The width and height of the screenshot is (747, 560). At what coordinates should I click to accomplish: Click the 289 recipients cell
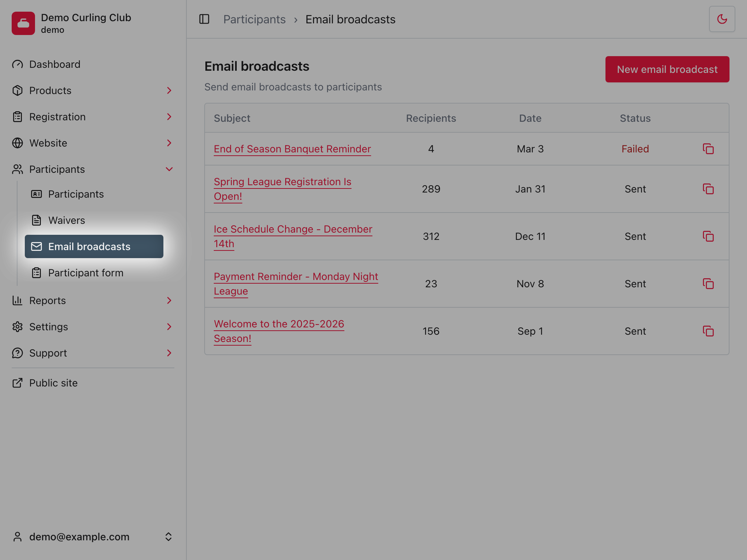point(431,189)
